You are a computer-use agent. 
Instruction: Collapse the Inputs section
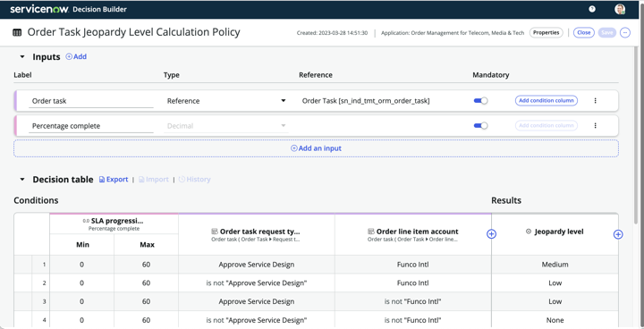click(22, 57)
